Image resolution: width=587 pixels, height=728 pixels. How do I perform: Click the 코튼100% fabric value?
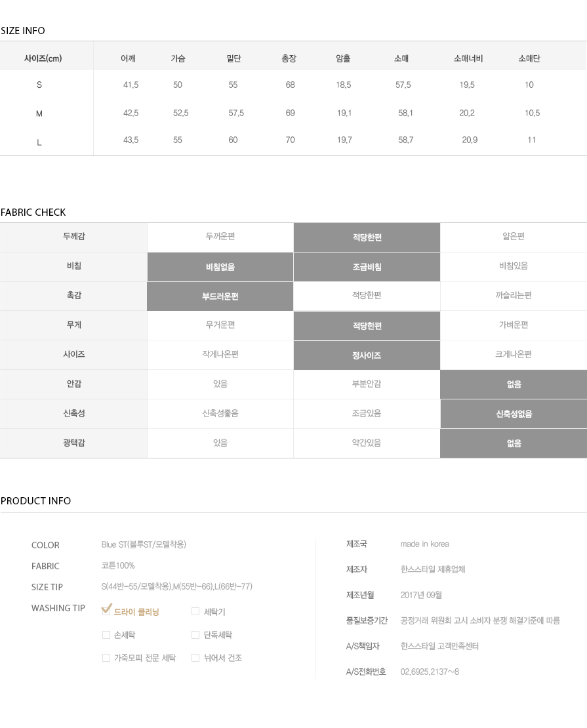pos(118,565)
